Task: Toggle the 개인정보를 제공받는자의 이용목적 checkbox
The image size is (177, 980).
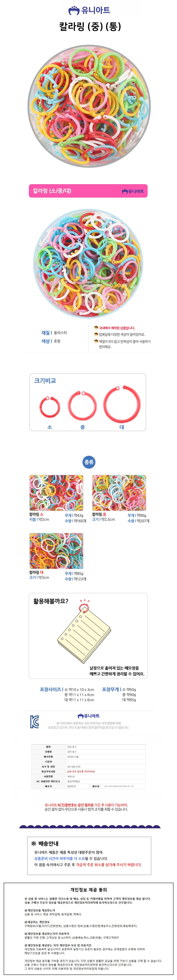Action: [26, 934]
